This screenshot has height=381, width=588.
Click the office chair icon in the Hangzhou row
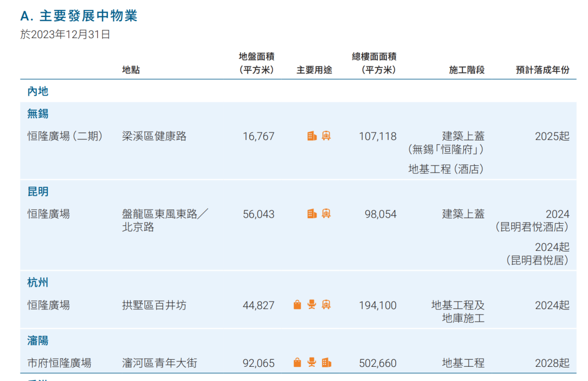(x=312, y=305)
